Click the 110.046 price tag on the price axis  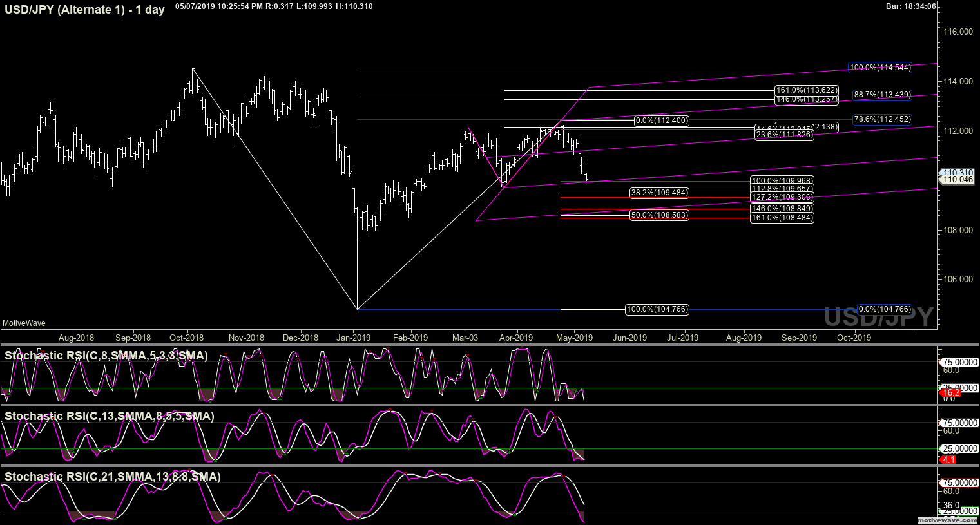[957, 180]
